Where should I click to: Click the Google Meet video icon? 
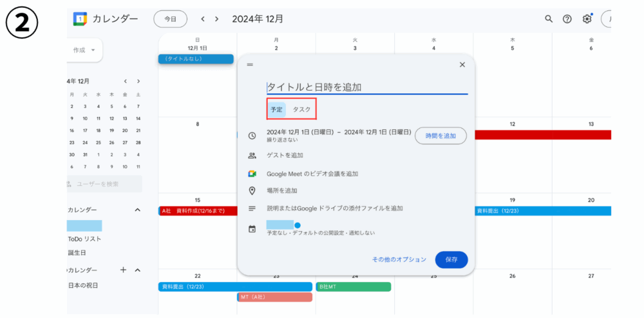click(252, 174)
